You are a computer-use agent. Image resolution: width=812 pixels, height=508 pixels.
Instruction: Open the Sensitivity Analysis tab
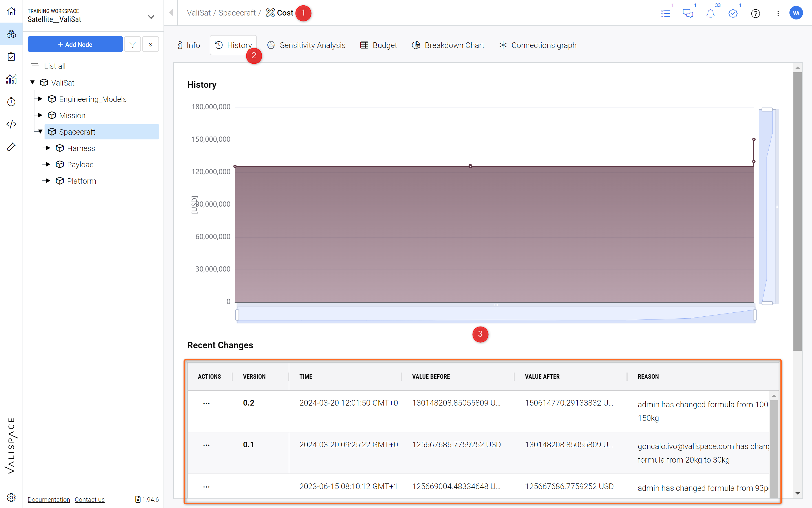pyautogui.click(x=306, y=45)
